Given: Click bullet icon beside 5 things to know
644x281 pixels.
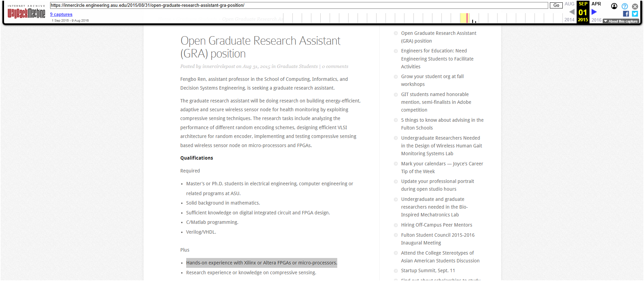Looking at the screenshot, I should (x=396, y=120).
